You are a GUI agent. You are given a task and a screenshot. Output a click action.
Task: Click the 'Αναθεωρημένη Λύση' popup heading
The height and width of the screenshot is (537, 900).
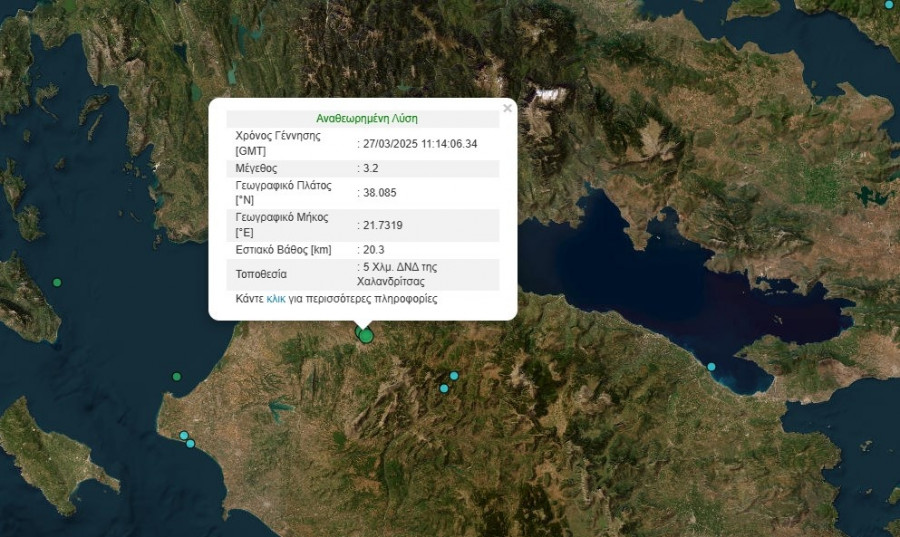[x=360, y=118]
